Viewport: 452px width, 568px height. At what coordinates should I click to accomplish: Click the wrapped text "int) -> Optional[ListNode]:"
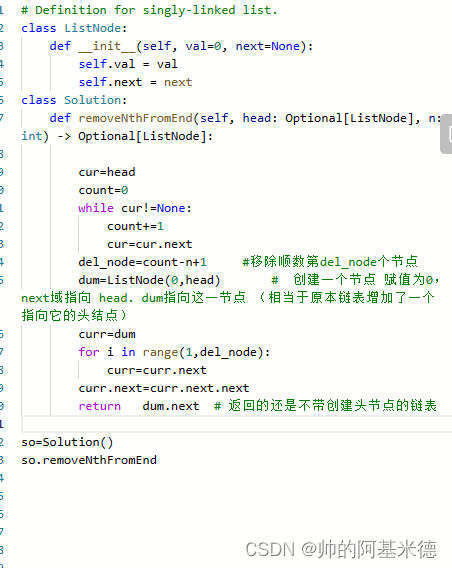coord(117,136)
